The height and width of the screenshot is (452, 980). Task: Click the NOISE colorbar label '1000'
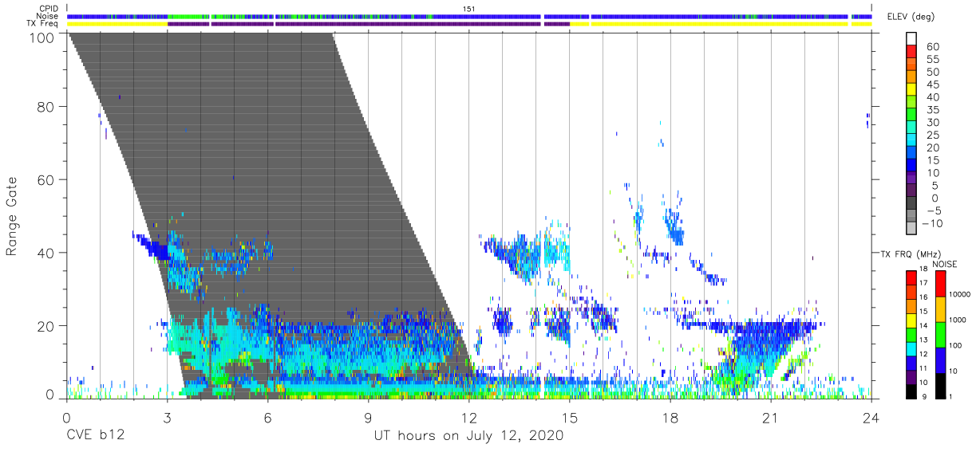pyautogui.click(x=957, y=320)
